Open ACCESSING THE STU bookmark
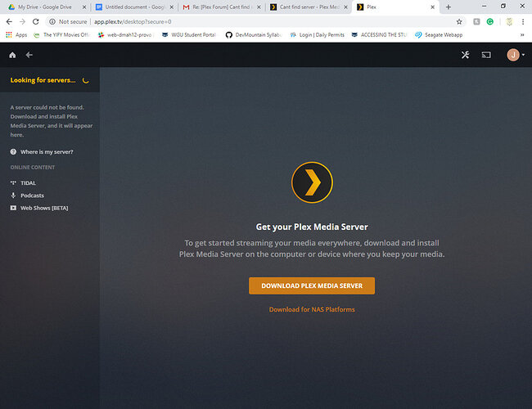Viewport: 532px width, 409px height. [x=379, y=35]
